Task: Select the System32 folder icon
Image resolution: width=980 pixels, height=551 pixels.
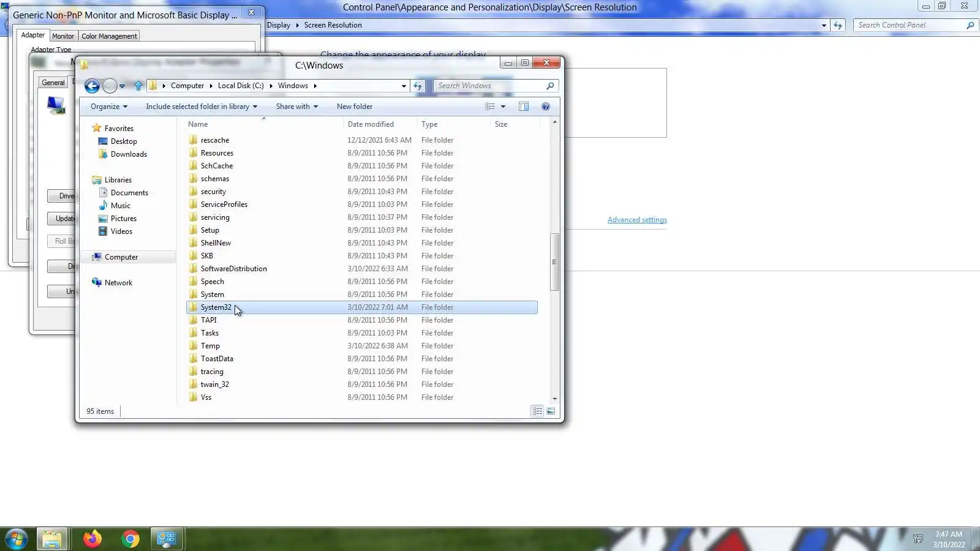Action: pos(194,307)
